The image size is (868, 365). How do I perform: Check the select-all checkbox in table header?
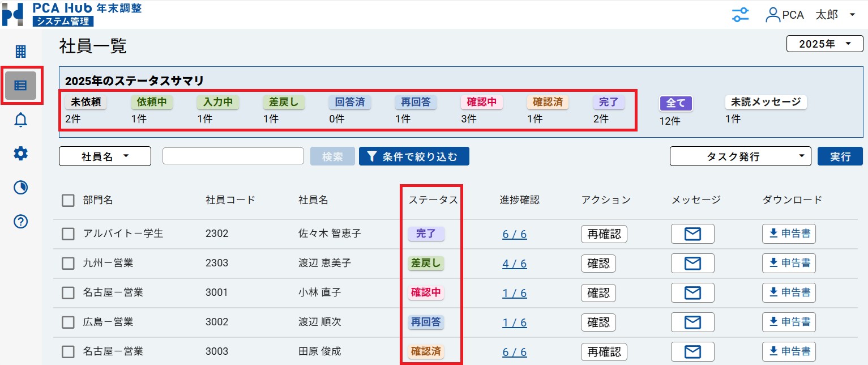69,200
